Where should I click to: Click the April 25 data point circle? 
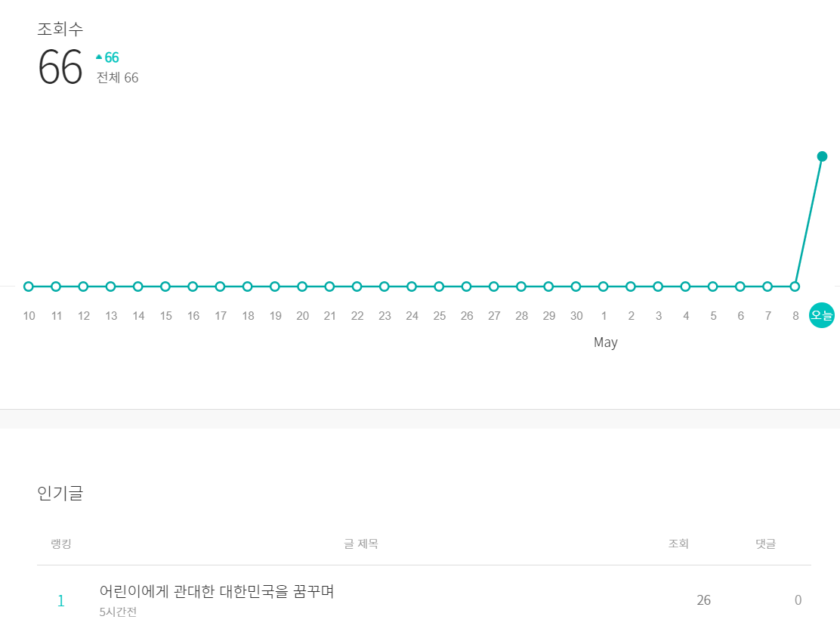tap(439, 286)
